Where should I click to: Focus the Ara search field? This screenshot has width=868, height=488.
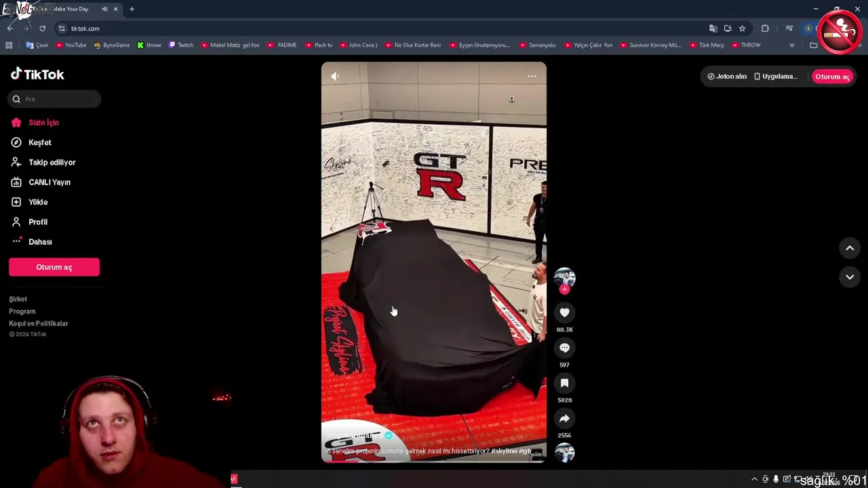click(55, 99)
